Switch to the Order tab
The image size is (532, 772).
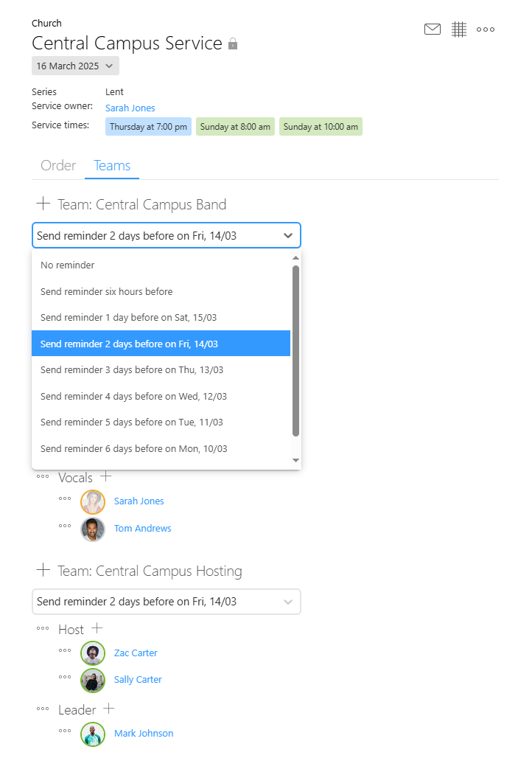(58, 165)
